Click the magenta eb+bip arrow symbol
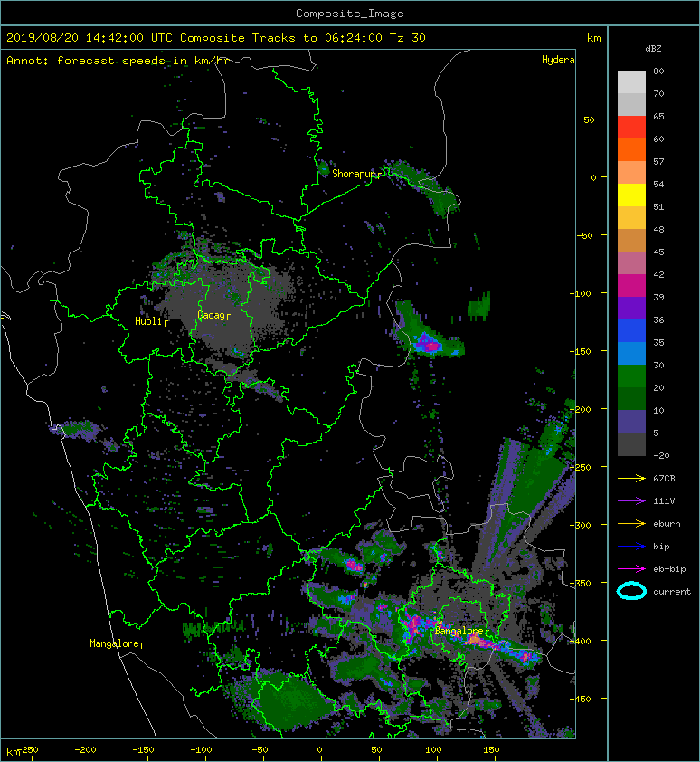 [631, 569]
